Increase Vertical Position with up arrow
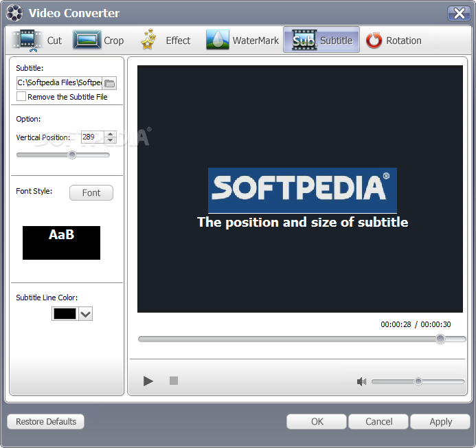This screenshot has width=476, height=448. [111, 134]
